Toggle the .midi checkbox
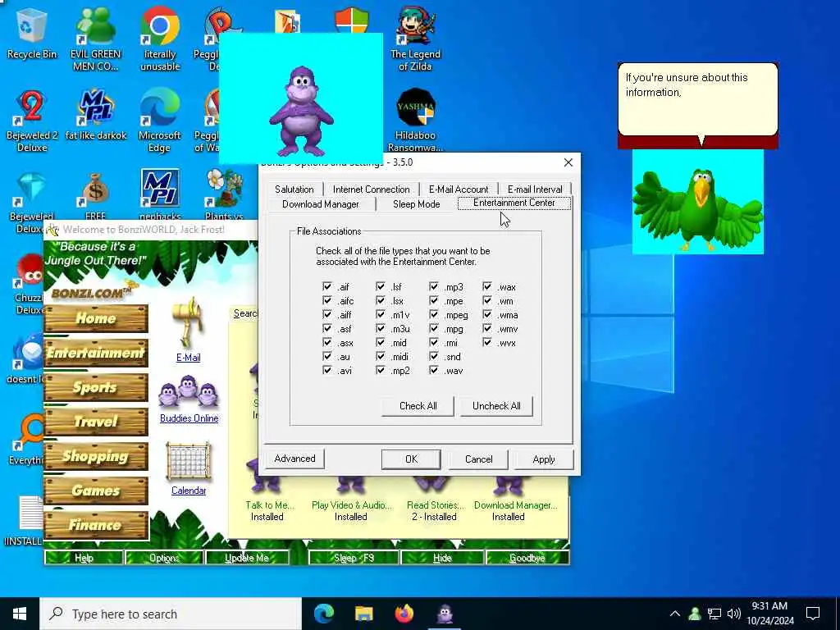This screenshot has width=840, height=630. (381, 356)
